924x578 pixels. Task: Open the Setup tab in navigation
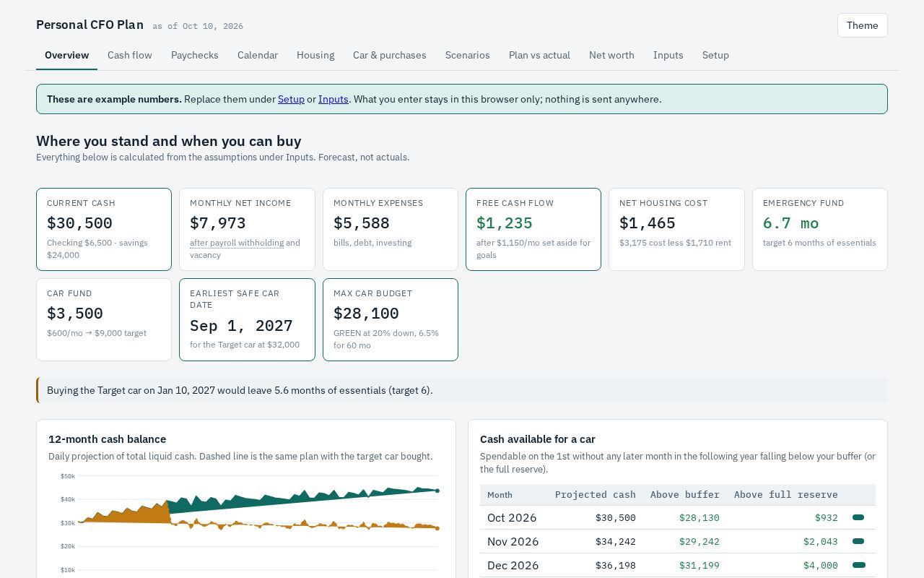tap(715, 55)
